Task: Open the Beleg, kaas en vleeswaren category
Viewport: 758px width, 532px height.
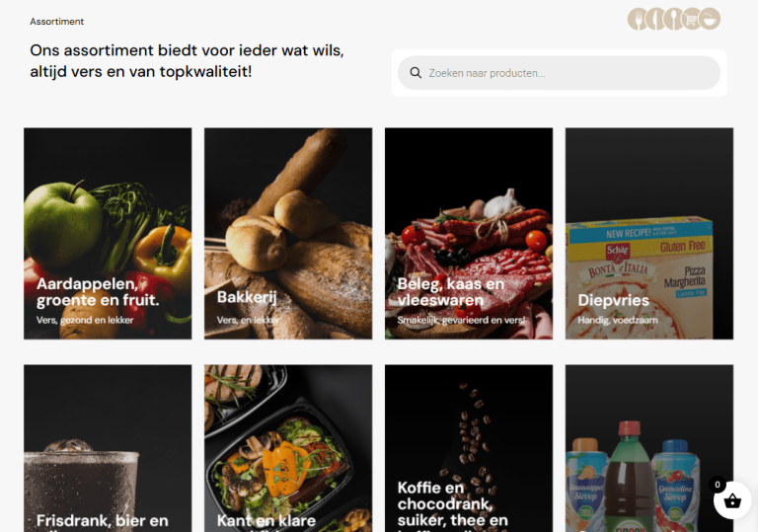Action: point(469,234)
